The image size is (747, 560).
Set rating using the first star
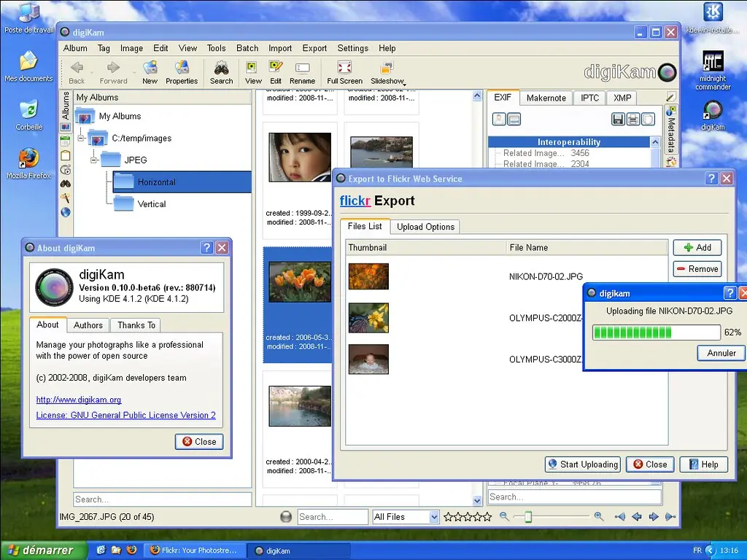[448, 517]
